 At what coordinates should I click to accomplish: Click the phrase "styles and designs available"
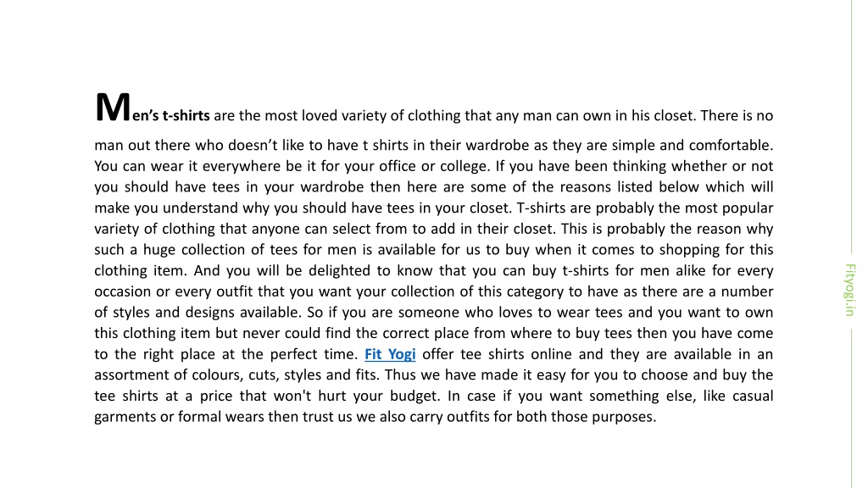(206, 312)
